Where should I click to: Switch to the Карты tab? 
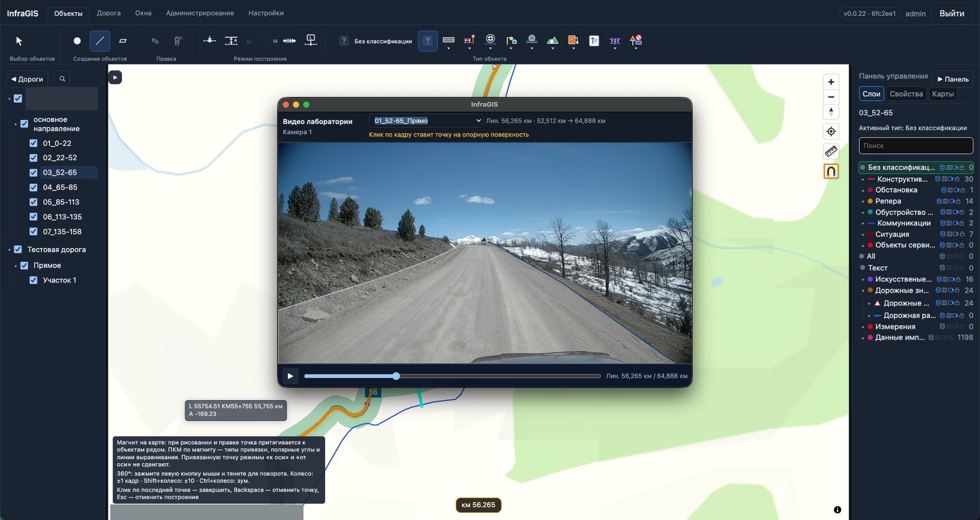point(943,94)
